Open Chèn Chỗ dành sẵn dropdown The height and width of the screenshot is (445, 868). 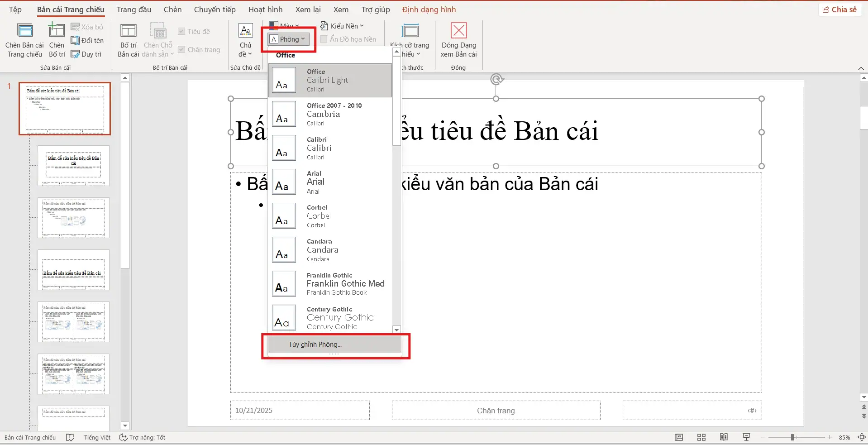(157, 40)
